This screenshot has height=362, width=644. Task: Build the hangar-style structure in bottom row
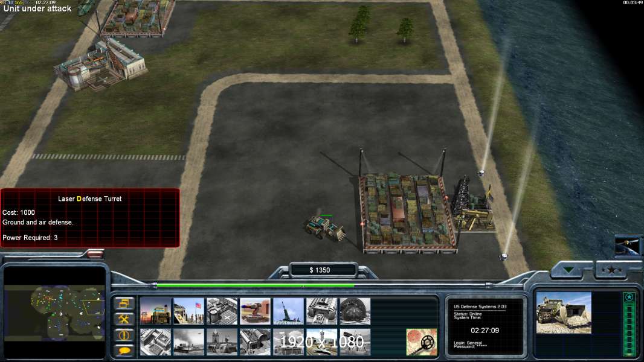(x=255, y=342)
